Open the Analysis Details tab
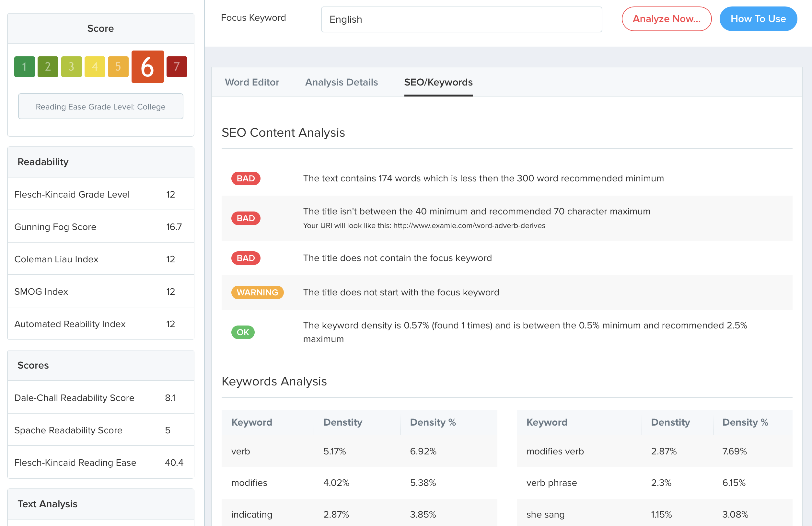The height and width of the screenshot is (526, 812). point(341,82)
